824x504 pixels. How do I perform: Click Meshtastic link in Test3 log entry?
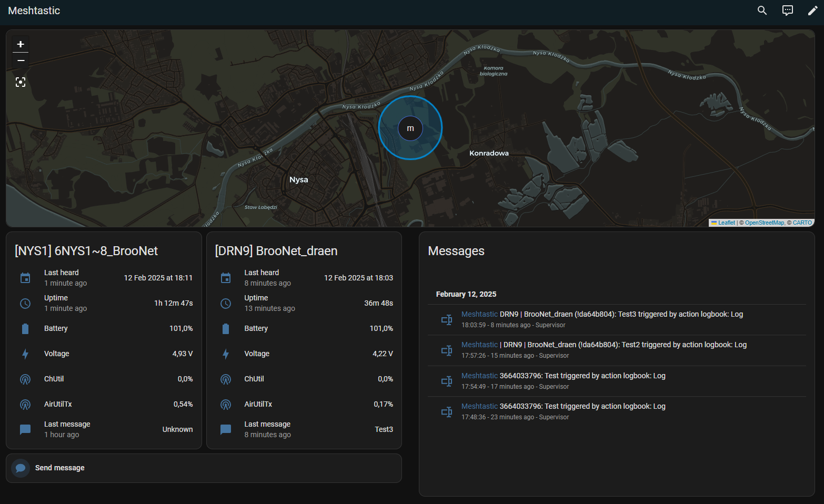479,314
